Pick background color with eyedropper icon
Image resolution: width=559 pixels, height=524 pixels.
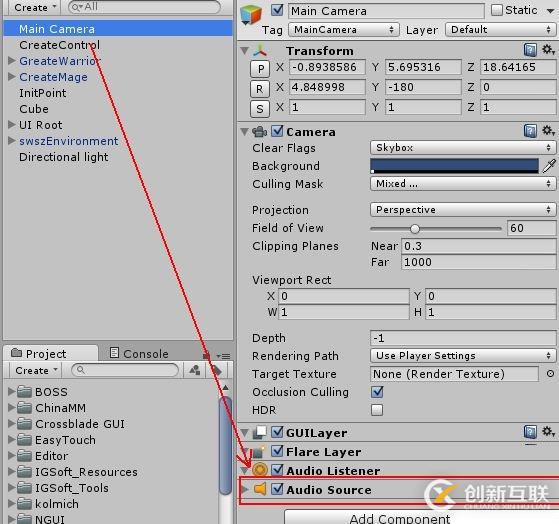[549, 166]
